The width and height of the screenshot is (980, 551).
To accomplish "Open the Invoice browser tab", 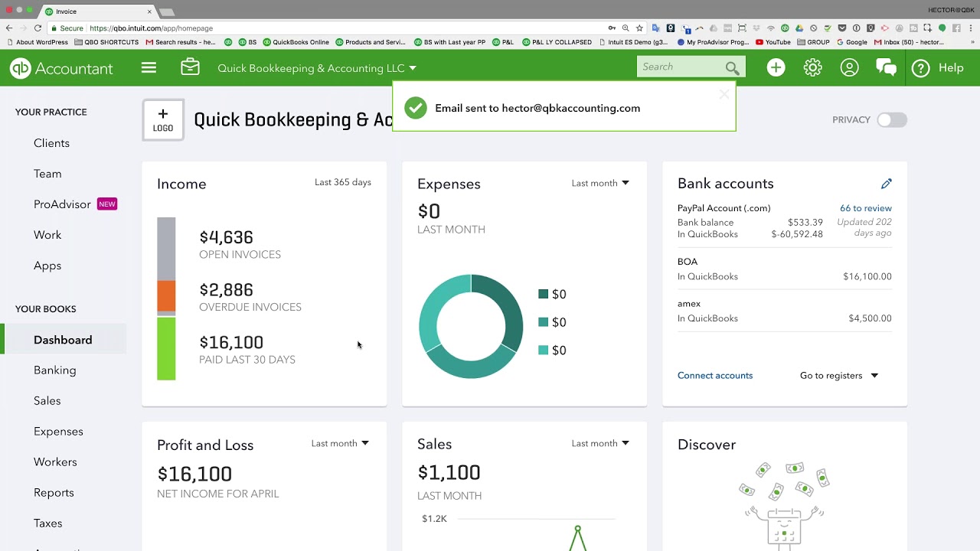I will 98,11.
